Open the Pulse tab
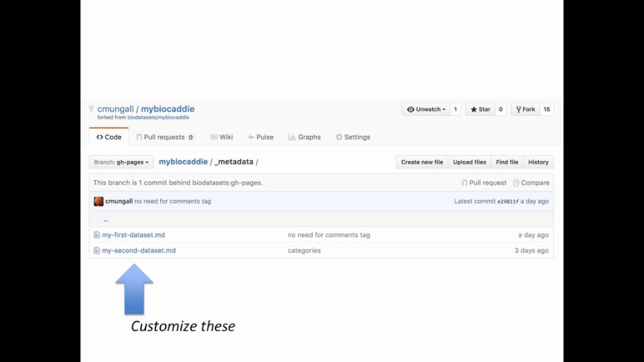 click(x=261, y=137)
